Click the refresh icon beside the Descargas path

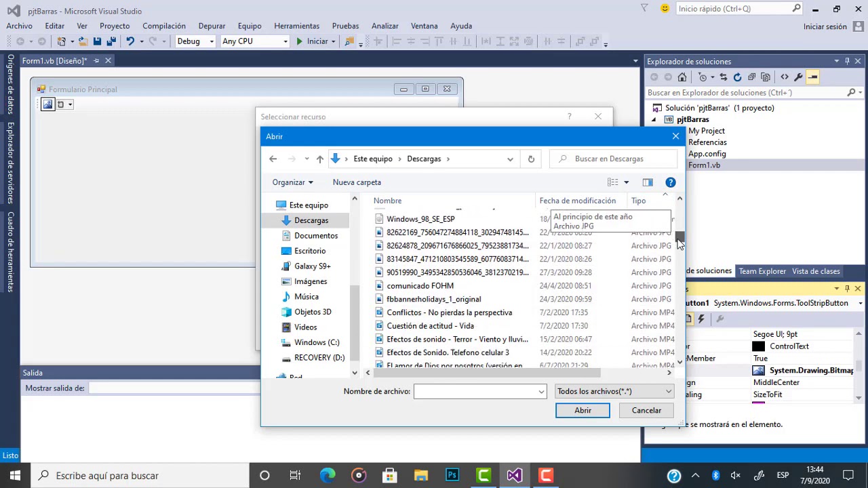tap(531, 159)
